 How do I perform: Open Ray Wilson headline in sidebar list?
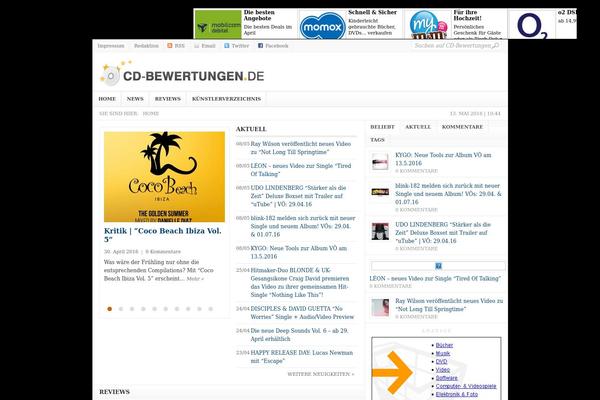(449, 305)
